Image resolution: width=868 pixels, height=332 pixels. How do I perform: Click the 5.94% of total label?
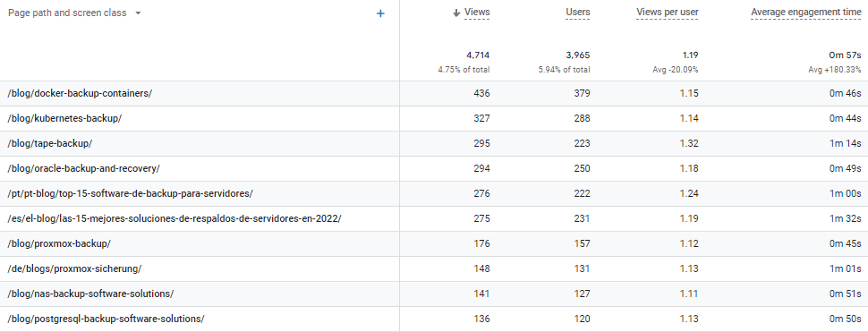coord(564,70)
